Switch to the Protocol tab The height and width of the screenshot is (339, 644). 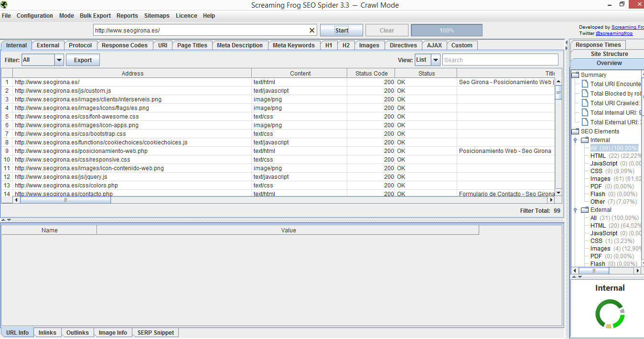pos(80,45)
